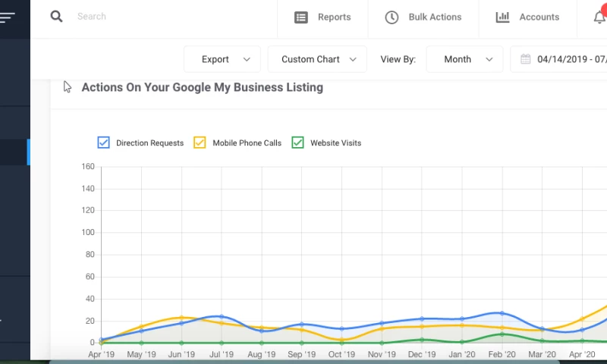Click the hamburger menu icon
Viewport: 607px width, 364px height.
point(8,17)
